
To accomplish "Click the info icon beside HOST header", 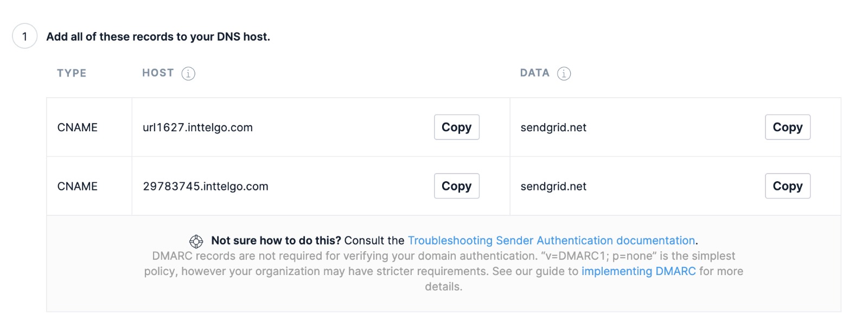I will pos(188,73).
